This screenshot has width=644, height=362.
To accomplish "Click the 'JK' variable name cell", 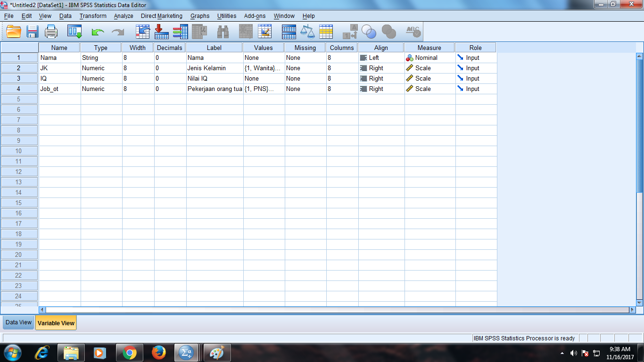I will pos(59,68).
